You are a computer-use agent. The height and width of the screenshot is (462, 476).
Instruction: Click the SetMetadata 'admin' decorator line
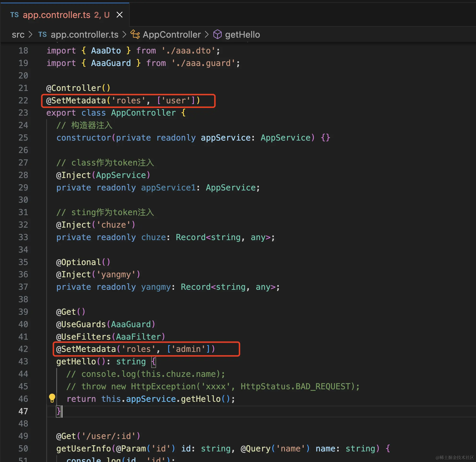(x=135, y=349)
